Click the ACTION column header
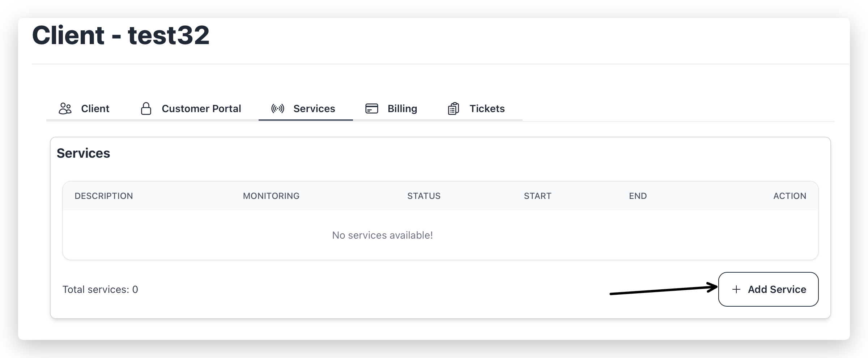Image resolution: width=868 pixels, height=358 pixels. point(790,196)
